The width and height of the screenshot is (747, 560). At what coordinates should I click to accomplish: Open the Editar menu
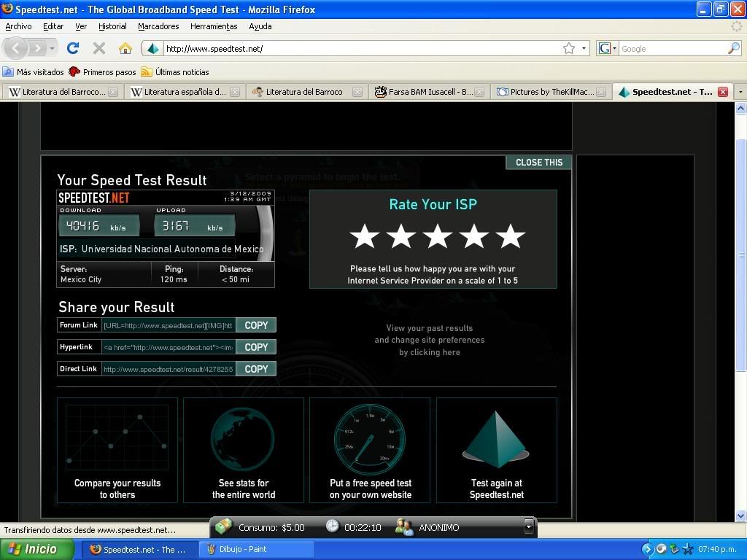[x=53, y=27]
